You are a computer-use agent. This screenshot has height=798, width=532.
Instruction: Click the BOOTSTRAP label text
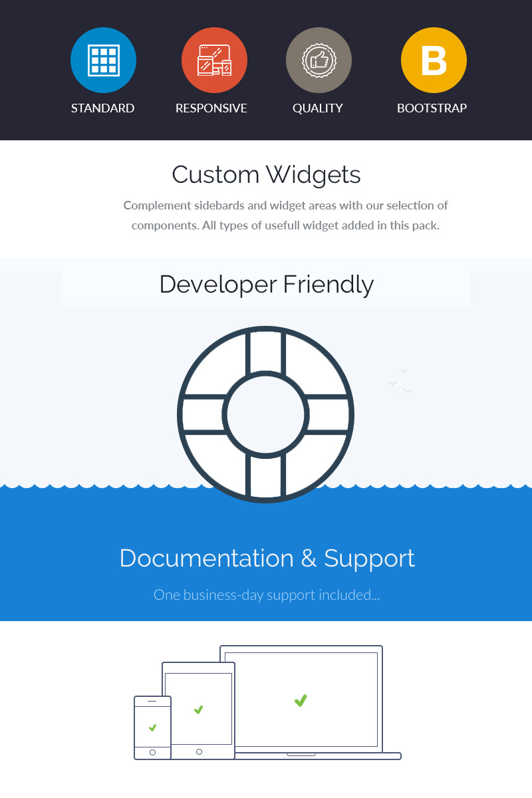point(432,108)
